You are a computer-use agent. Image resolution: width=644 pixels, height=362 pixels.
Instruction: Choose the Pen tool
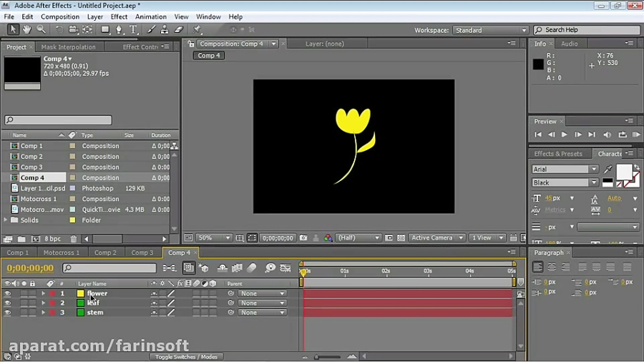tap(119, 29)
